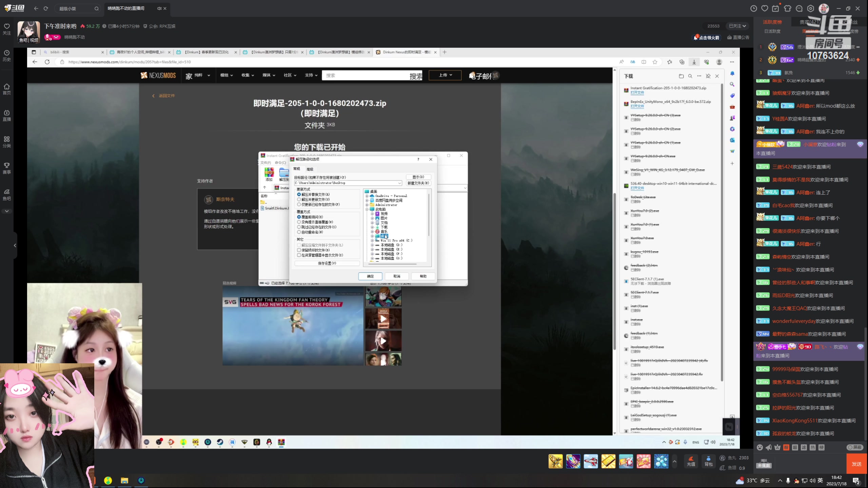Check 保留损坏的文件 checkbox
This screenshot has width=868, height=488.
tap(299, 250)
